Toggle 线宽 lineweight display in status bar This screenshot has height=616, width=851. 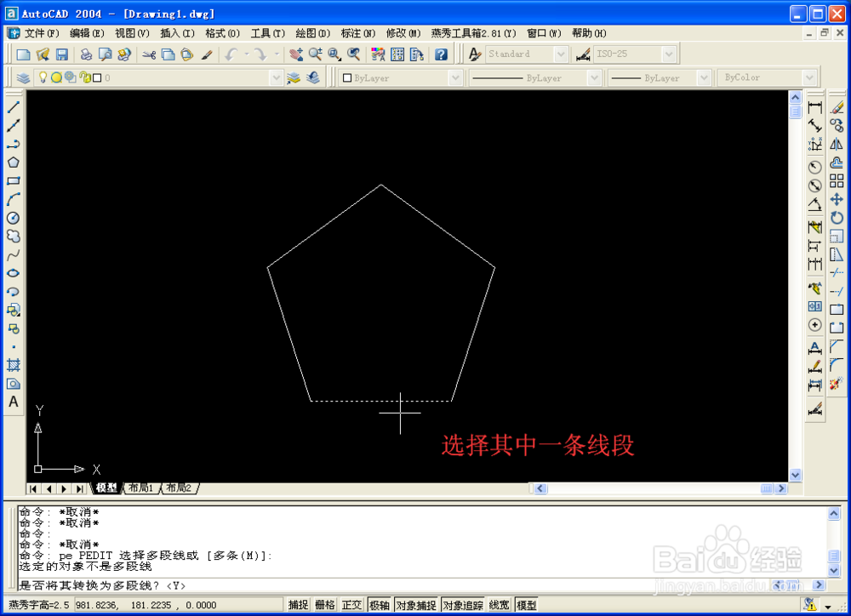pyautogui.click(x=500, y=605)
